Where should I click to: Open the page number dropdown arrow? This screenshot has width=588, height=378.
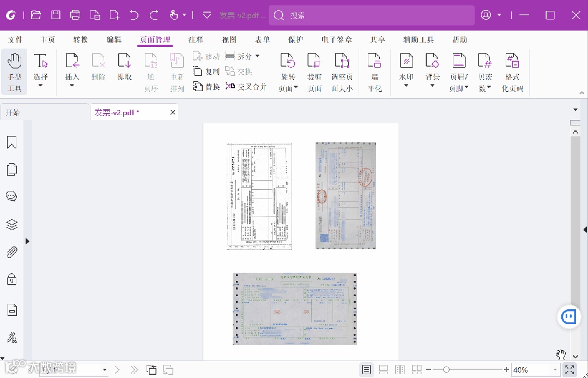[x=105, y=370]
